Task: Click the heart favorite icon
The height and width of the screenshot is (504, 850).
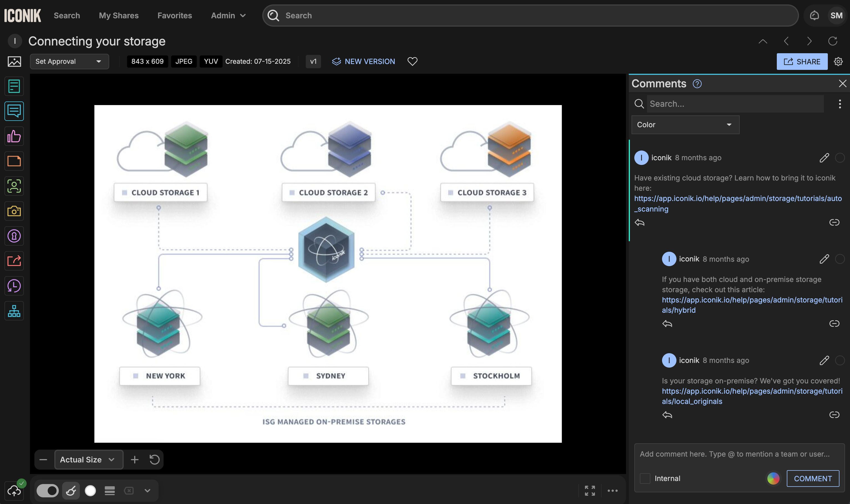Action: [412, 62]
